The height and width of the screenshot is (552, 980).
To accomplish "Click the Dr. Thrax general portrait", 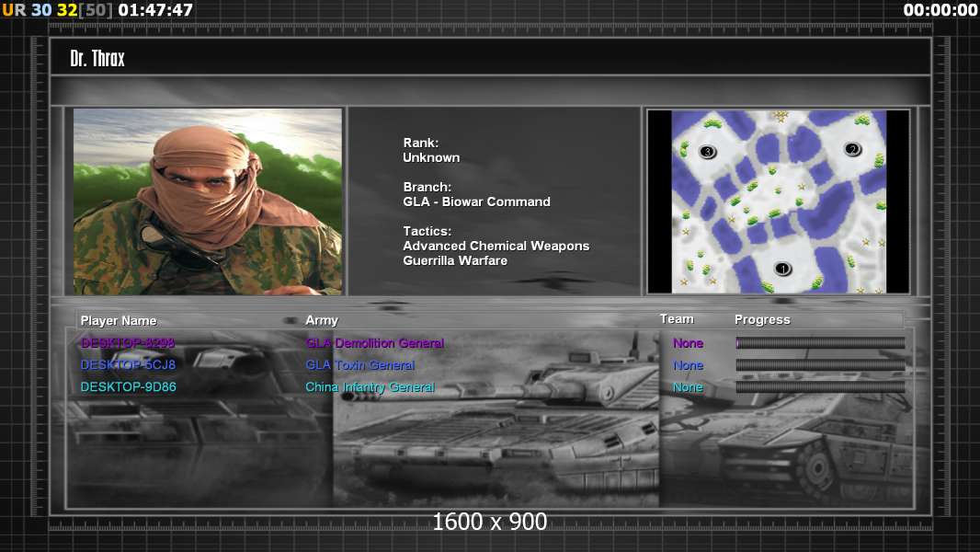I will coord(208,201).
